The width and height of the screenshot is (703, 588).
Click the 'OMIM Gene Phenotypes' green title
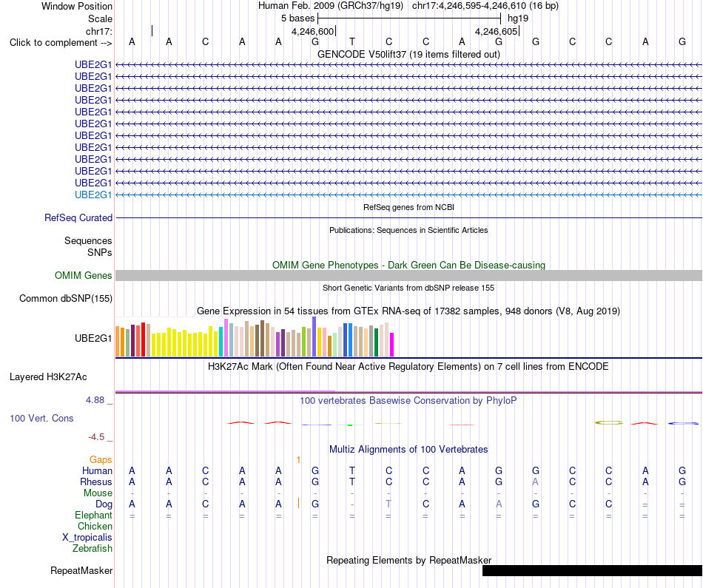coord(408,265)
